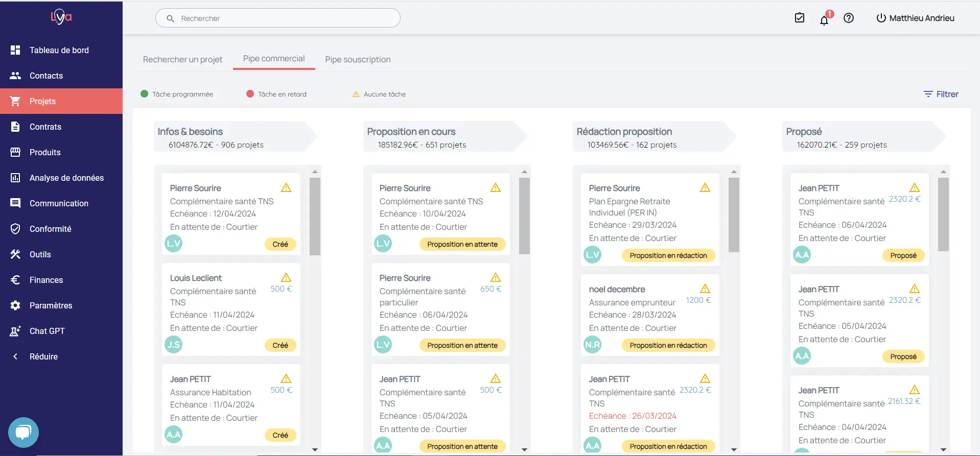Open noel decembre project card title

[x=617, y=289]
